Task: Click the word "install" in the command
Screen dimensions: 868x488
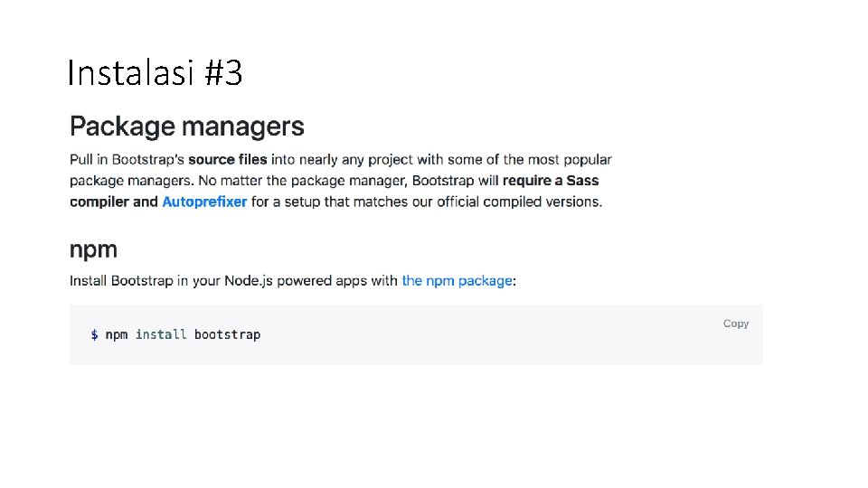Action: [x=161, y=334]
